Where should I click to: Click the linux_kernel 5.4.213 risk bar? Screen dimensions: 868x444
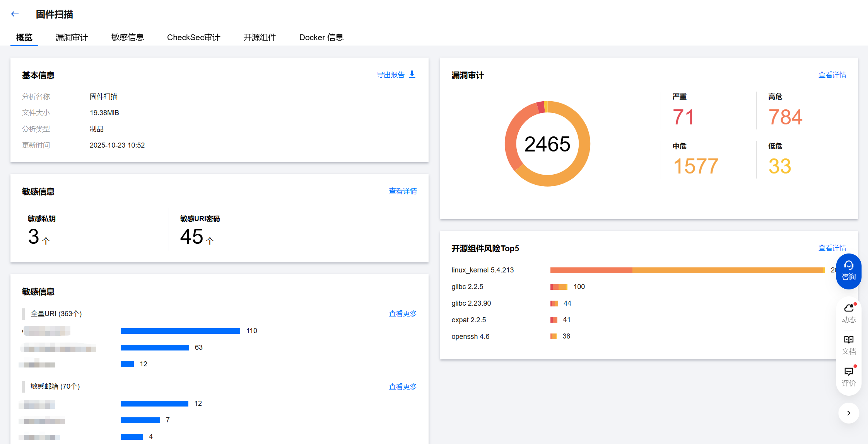pyautogui.click(x=687, y=270)
